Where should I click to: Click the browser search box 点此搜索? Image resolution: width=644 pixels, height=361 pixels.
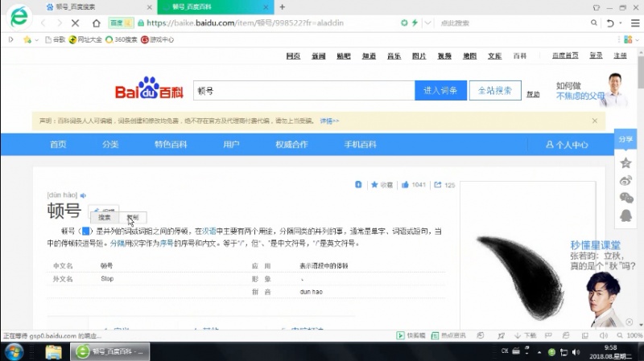[x=514, y=23]
